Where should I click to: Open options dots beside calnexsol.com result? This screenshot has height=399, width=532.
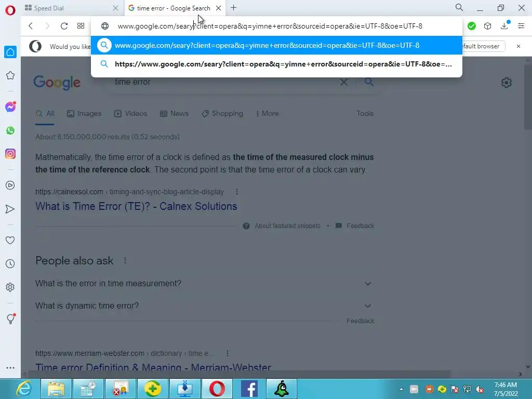(x=237, y=192)
